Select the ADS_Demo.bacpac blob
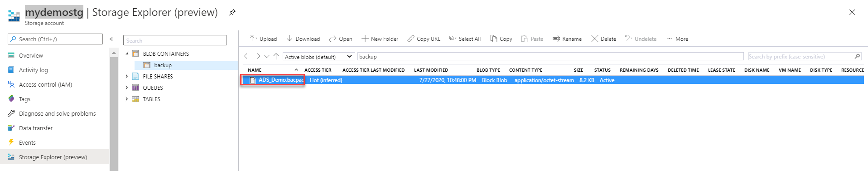The height and width of the screenshot is (171, 868). click(x=281, y=80)
